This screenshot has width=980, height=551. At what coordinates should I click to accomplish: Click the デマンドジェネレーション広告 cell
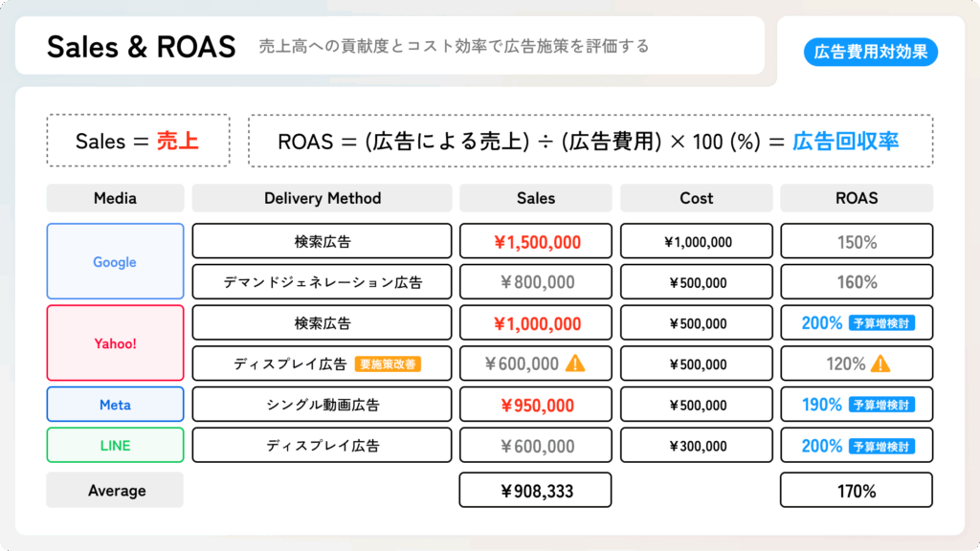[x=322, y=282]
